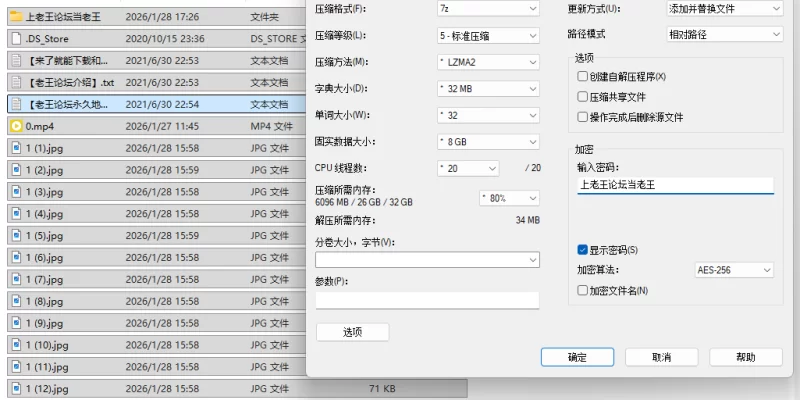The width and height of the screenshot is (800, 400).
Task: Click the 输入密码 field
Action: pos(676,185)
